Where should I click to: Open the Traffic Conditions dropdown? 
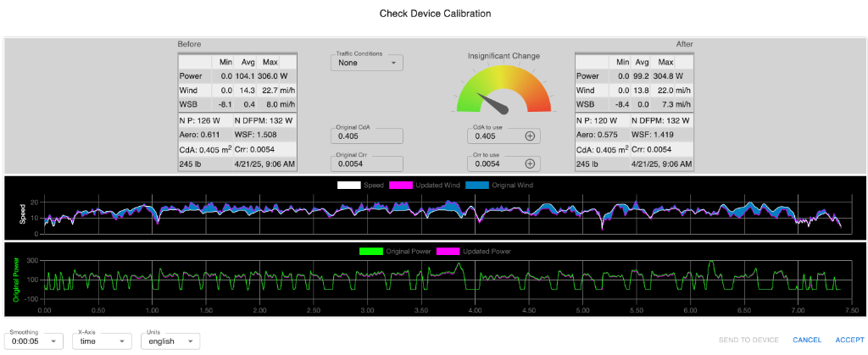366,63
